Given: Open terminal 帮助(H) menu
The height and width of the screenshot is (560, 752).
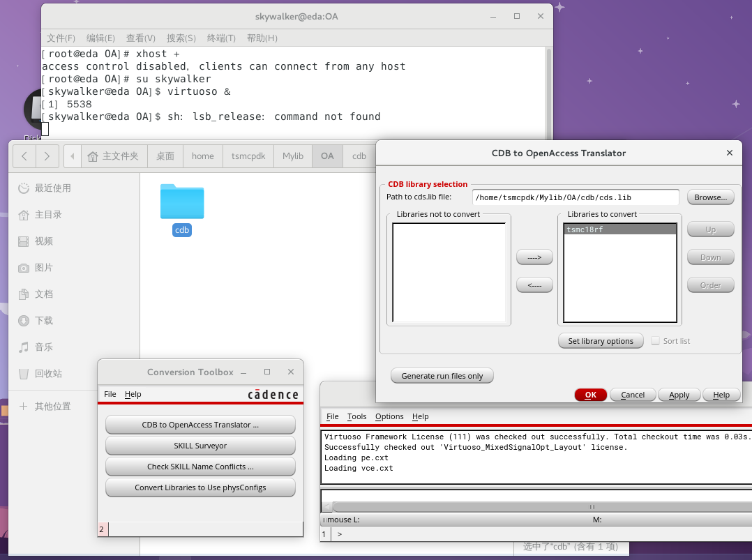Looking at the screenshot, I should (x=262, y=38).
